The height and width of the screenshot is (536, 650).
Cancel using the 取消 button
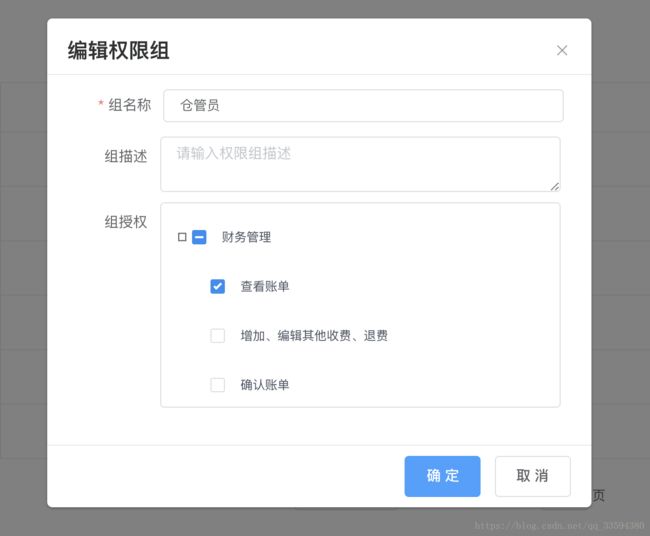pos(533,476)
